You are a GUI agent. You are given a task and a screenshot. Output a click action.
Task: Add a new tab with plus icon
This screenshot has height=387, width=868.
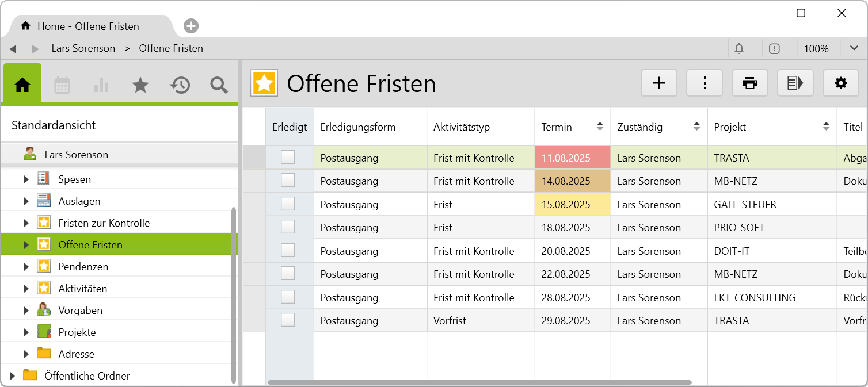(x=191, y=26)
